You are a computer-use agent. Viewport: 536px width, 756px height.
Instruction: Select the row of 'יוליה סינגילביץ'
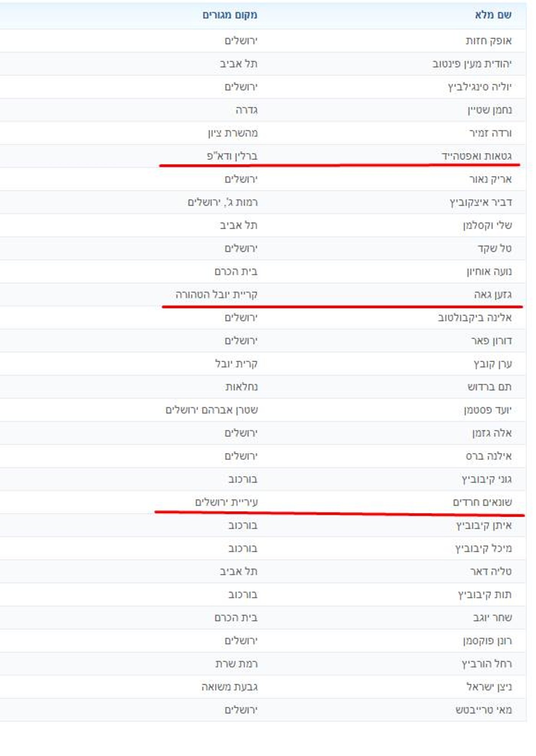480,87
